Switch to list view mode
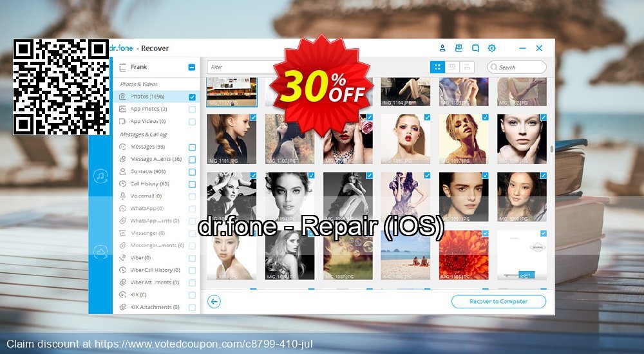This screenshot has height=354, width=644. (467, 67)
